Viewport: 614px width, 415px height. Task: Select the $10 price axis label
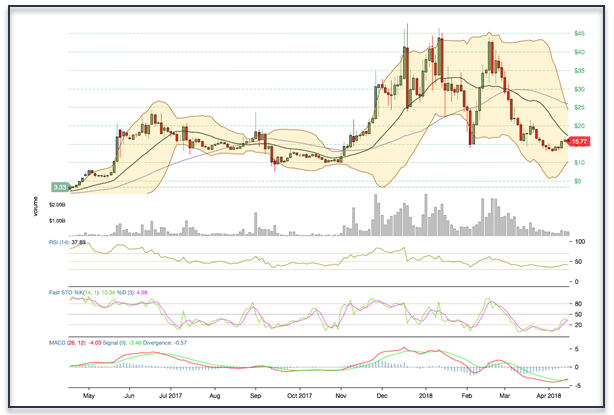point(580,162)
